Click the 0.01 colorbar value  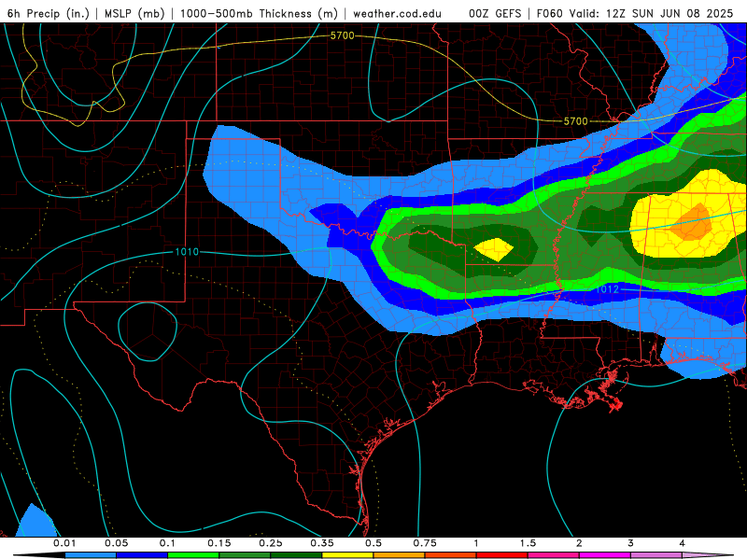click(x=64, y=543)
